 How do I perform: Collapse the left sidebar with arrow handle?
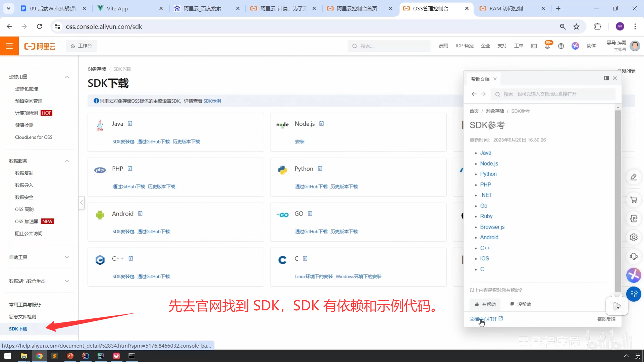(82, 202)
